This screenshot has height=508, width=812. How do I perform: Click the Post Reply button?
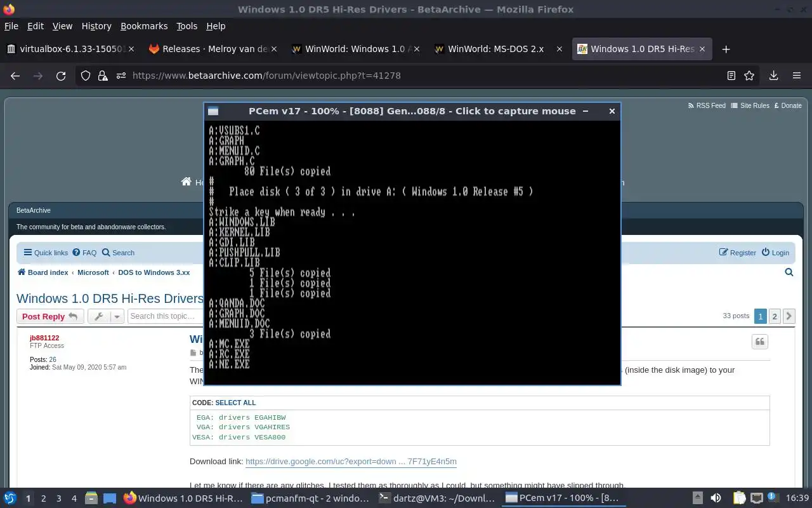[50, 316]
